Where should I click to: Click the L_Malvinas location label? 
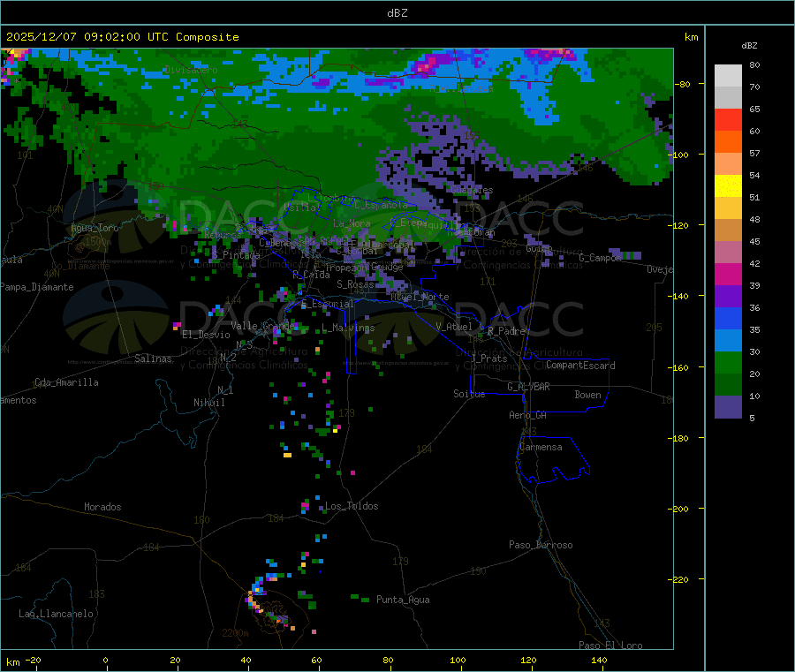[x=348, y=328]
